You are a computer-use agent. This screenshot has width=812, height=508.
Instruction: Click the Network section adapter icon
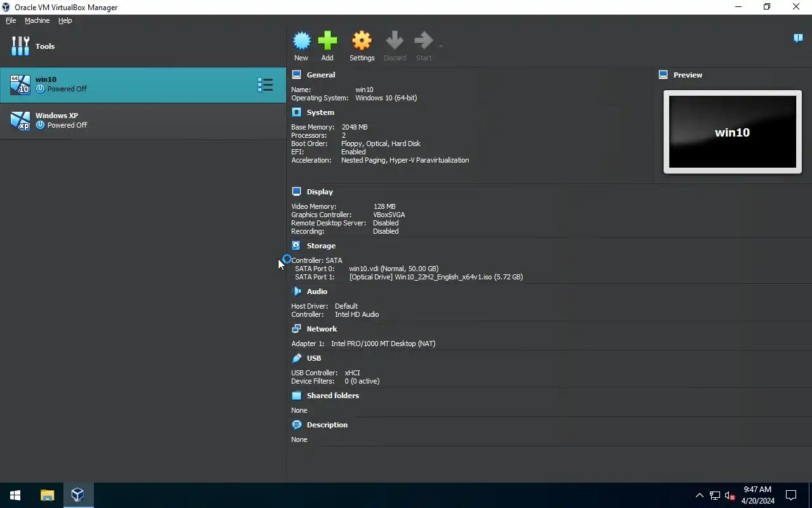296,328
